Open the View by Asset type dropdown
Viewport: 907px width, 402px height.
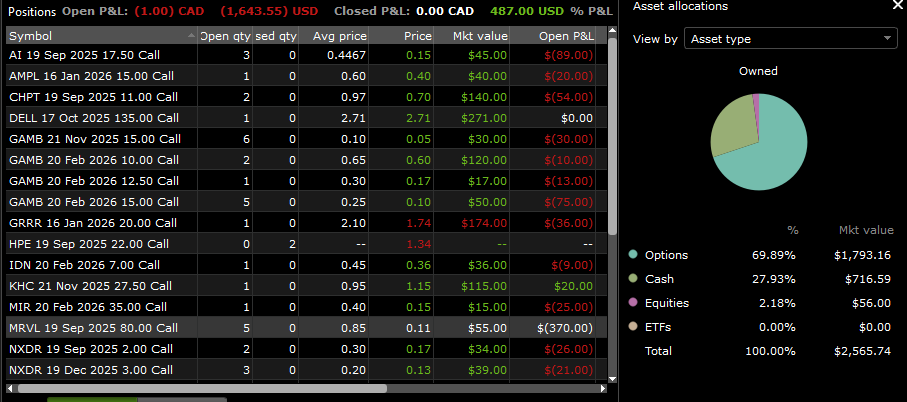791,39
